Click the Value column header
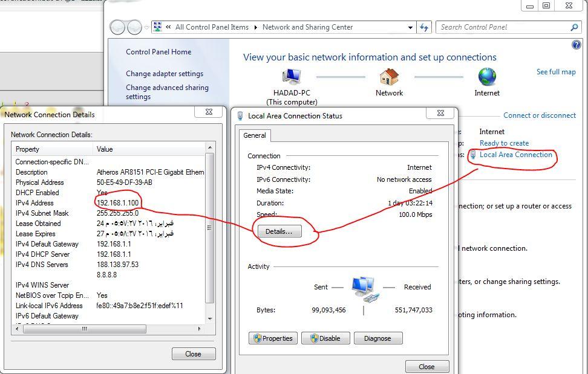Screen dimensions: 588x374 click(x=149, y=149)
